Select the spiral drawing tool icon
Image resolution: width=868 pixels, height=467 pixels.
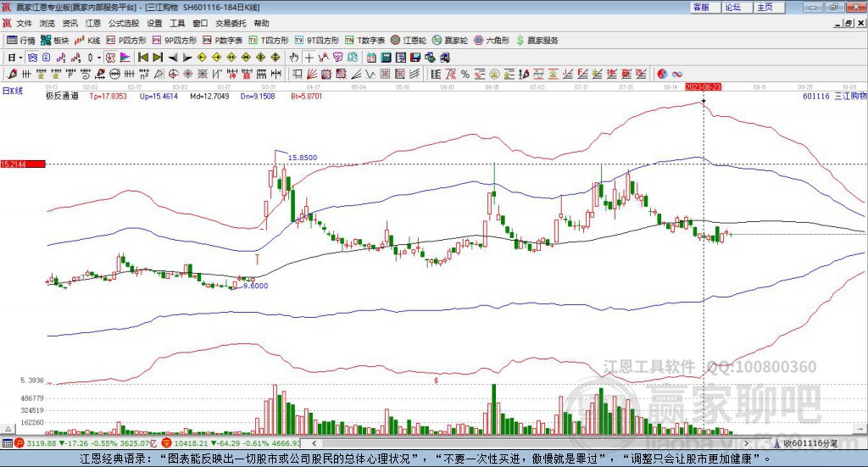[x=85, y=74]
